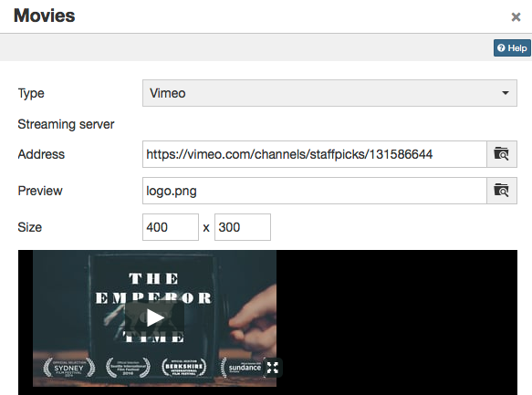Browse files for the Preview field

coord(502,191)
